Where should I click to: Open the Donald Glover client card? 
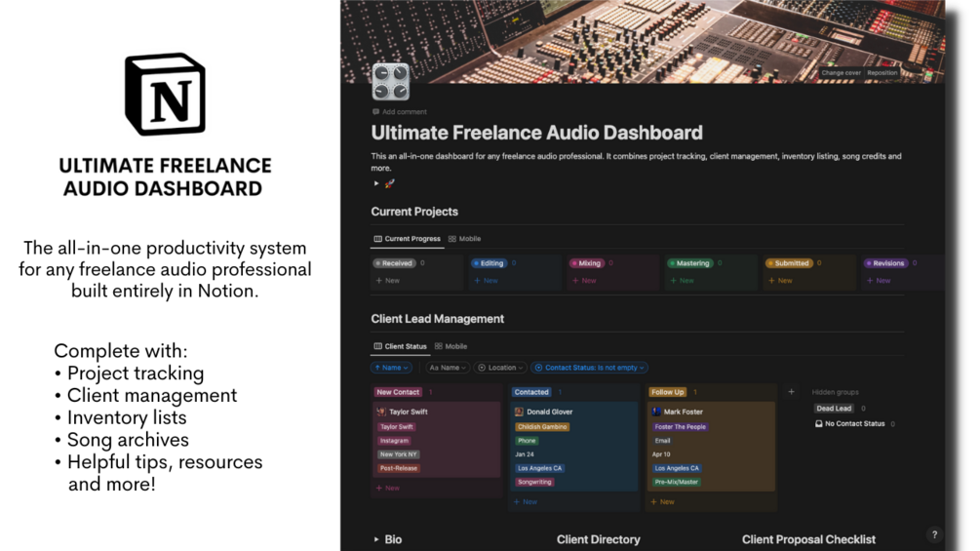pyautogui.click(x=573, y=447)
